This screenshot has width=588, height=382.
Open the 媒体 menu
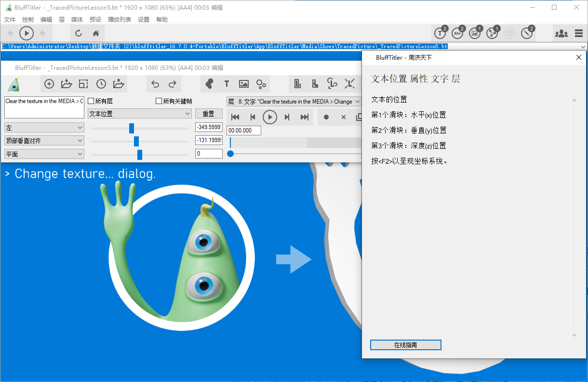pos(77,20)
